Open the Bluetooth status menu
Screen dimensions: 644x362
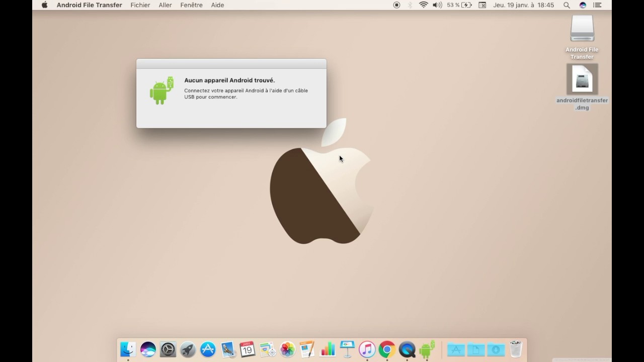pyautogui.click(x=410, y=5)
